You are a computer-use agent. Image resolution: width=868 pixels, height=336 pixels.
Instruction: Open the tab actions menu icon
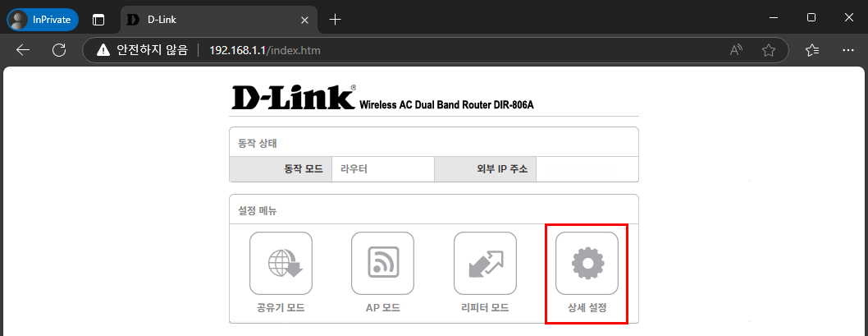(98, 20)
